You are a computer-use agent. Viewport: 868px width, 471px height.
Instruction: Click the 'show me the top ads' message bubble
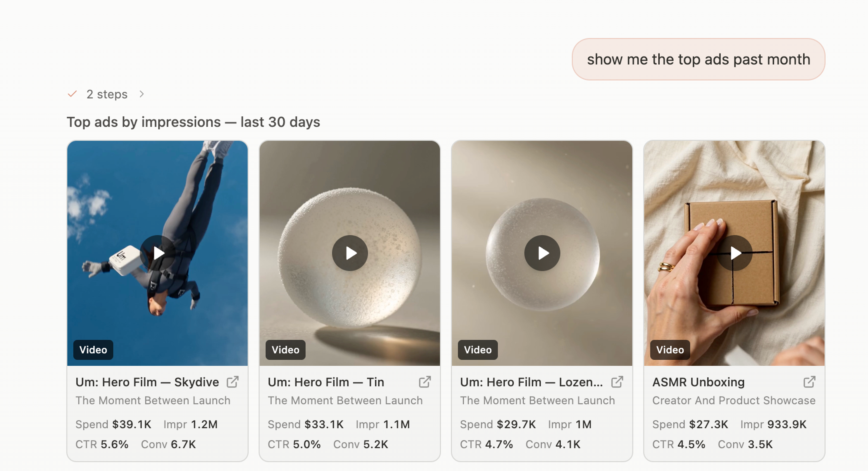pyautogui.click(x=698, y=59)
